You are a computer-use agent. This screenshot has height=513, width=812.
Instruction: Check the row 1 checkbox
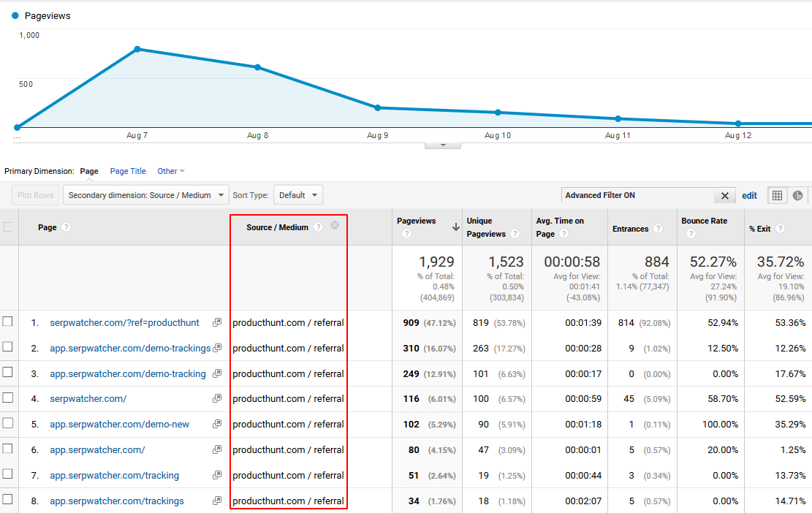pyautogui.click(x=8, y=322)
